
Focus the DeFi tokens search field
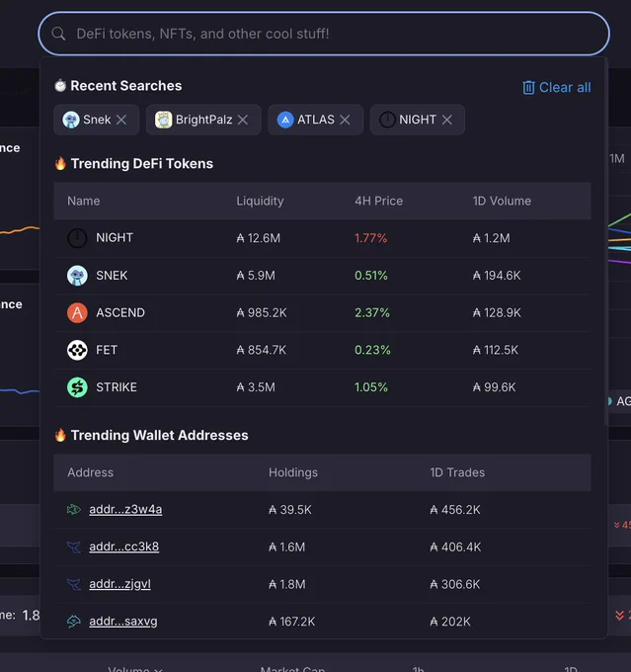coord(324,34)
